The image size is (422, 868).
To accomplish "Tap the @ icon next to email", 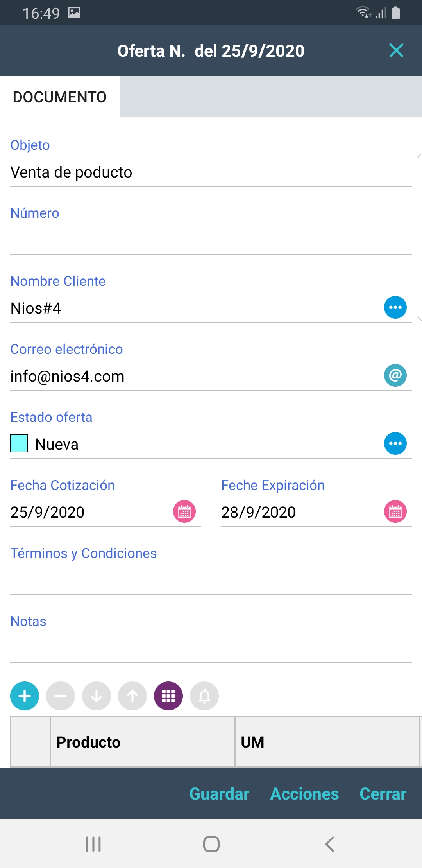I will tap(395, 375).
